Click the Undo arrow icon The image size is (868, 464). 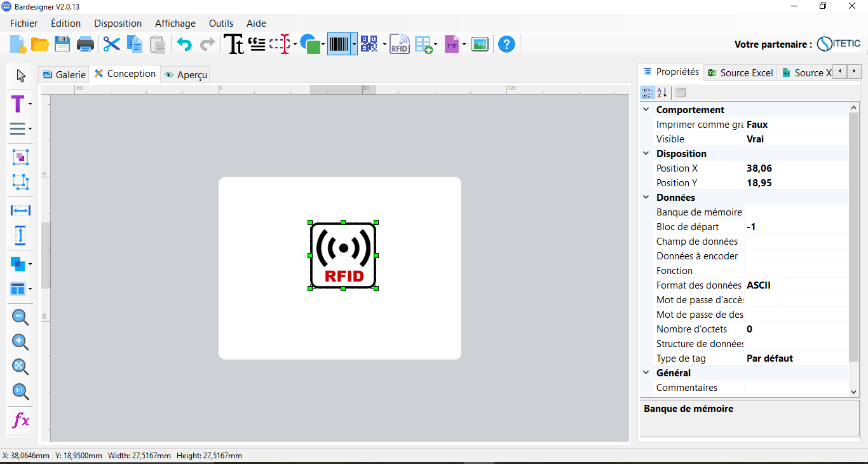184,44
